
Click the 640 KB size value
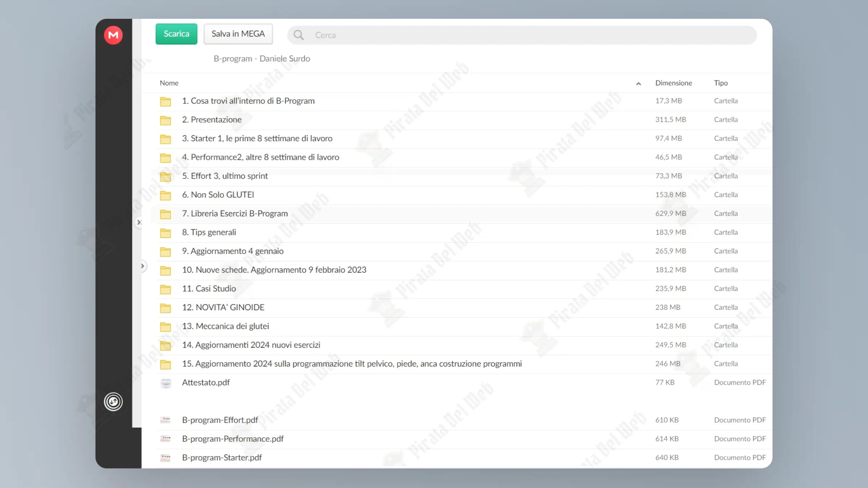pyautogui.click(x=667, y=458)
